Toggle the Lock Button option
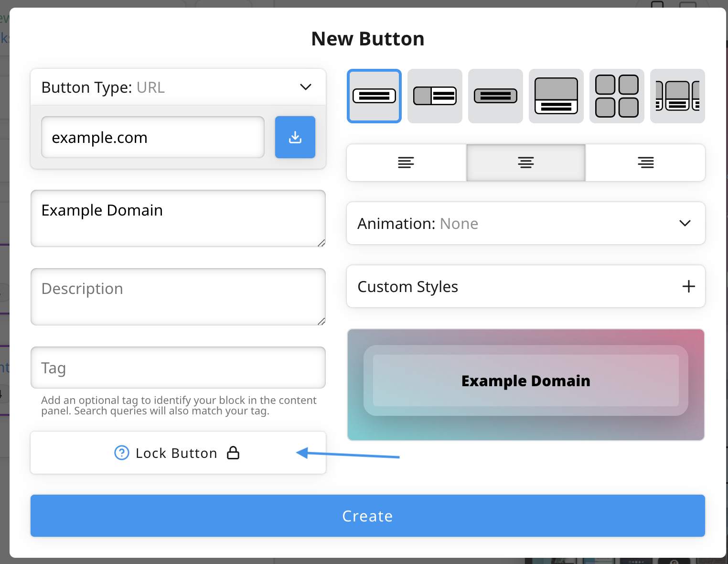The width and height of the screenshot is (728, 564). coord(178,453)
